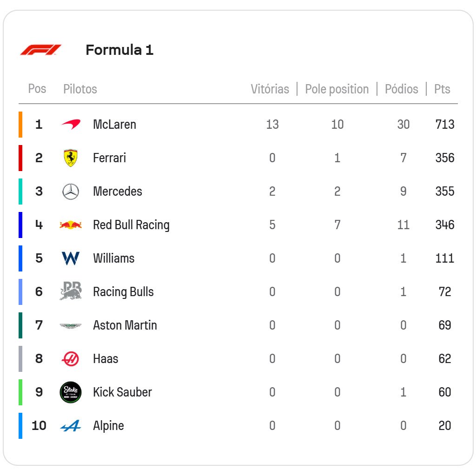Sort by the Vitórias column header
Screen dimensions: 476x476
tap(270, 89)
